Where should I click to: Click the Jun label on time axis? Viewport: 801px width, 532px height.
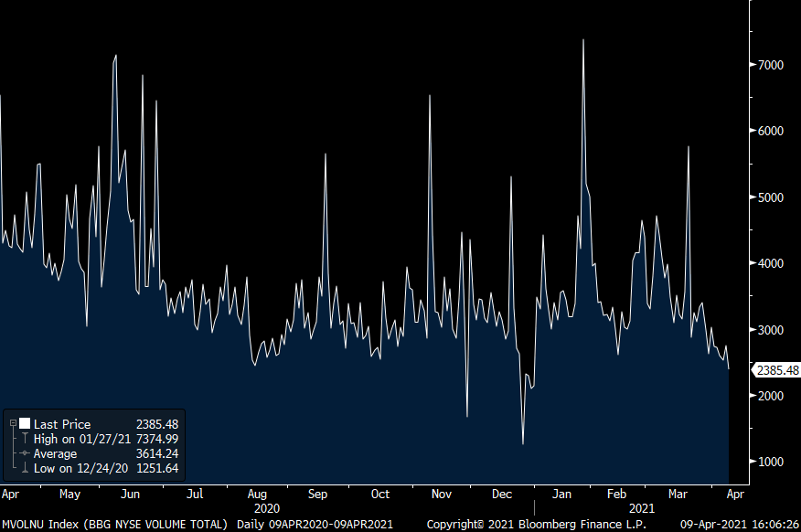(x=130, y=495)
